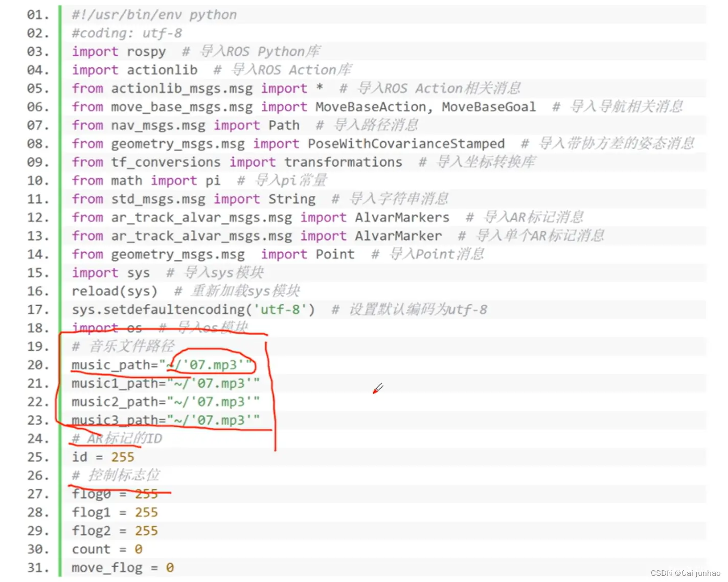This screenshot has width=728, height=582.
Task: Click the 'reload(sys)' call on line 16
Action: [115, 291]
